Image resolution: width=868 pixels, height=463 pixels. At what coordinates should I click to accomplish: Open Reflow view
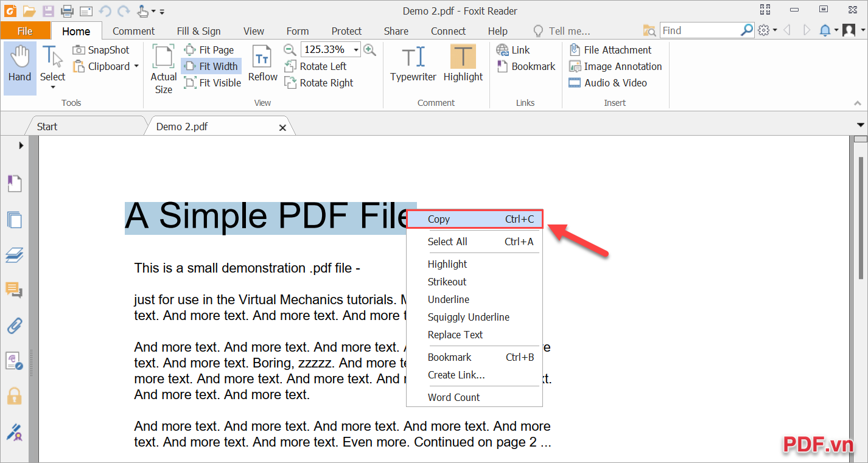click(x=262, y=63)
